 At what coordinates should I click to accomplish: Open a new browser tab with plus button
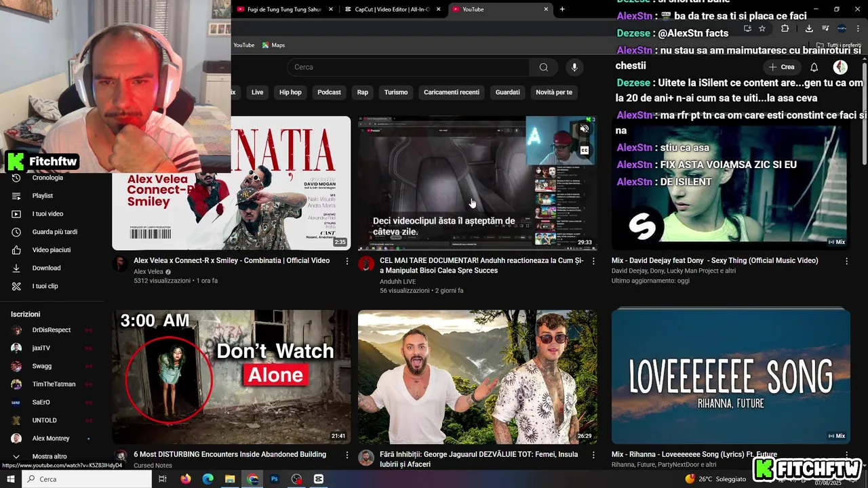pos(562,9)
